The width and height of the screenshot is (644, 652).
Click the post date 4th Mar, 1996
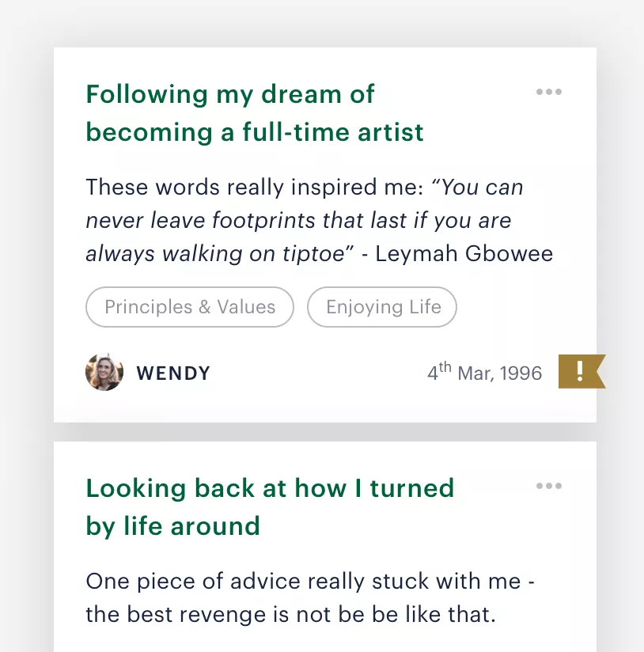coord(485,372)
